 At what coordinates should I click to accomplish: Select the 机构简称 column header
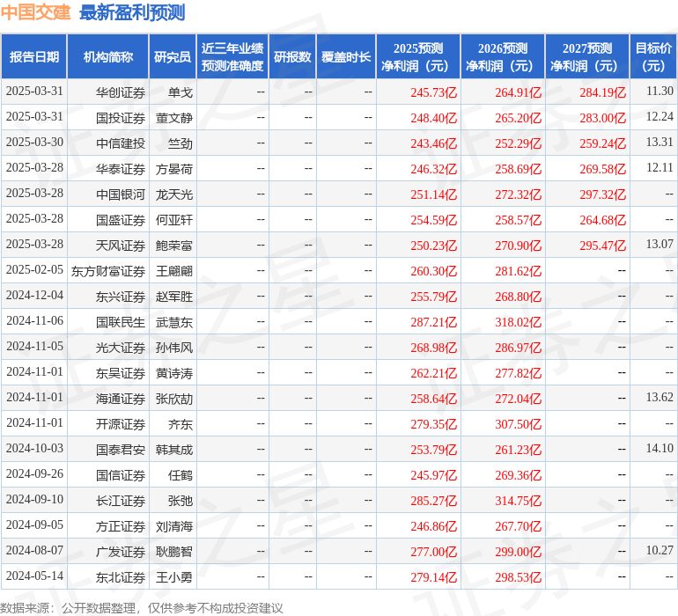pyautogui.click(x=108, y=56)
